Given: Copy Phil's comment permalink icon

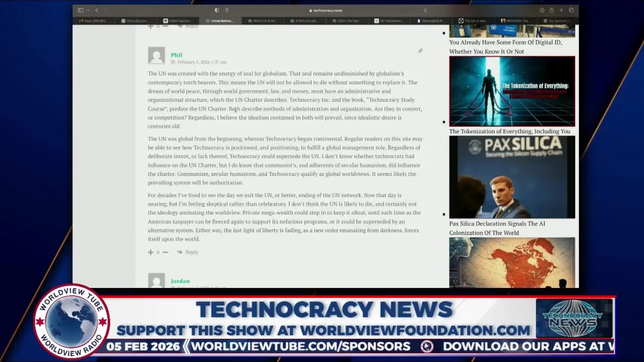Looking at the screenshot, I should pos(420,51).
